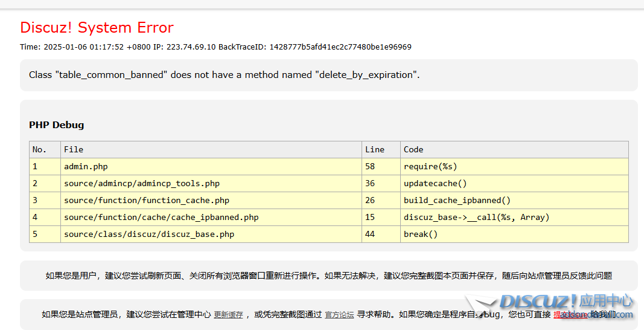Click the cache_ipbanned.php file path cell
Viewport: 644px width, 330px height.
click(161, 217)
